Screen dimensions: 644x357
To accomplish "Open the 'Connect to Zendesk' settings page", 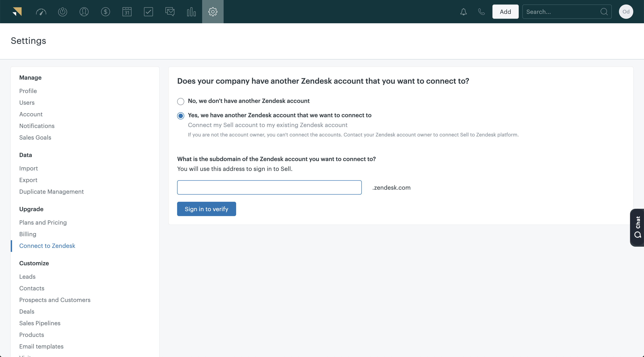I will click(47, 245).
